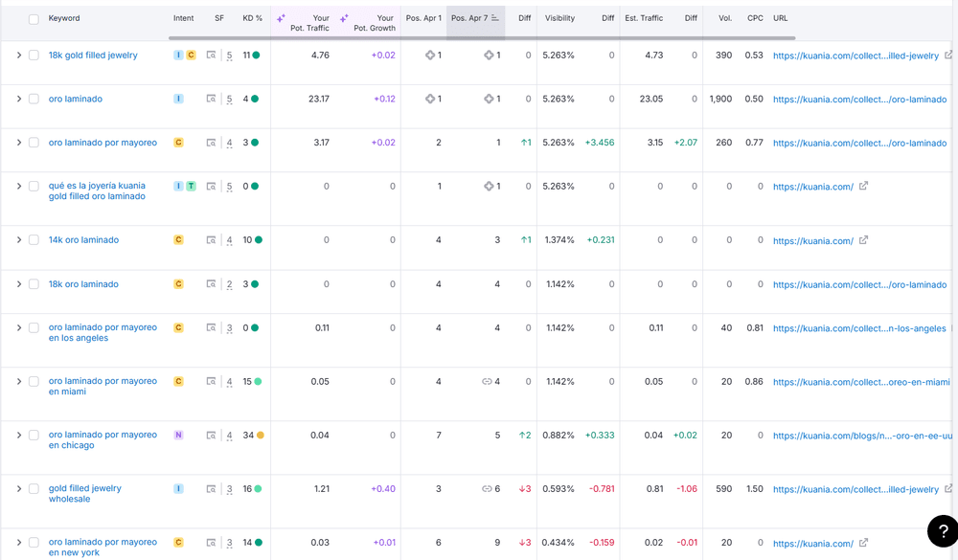Check the "gold filled jewelry wholesale" row checkbox

pos(32,488)
